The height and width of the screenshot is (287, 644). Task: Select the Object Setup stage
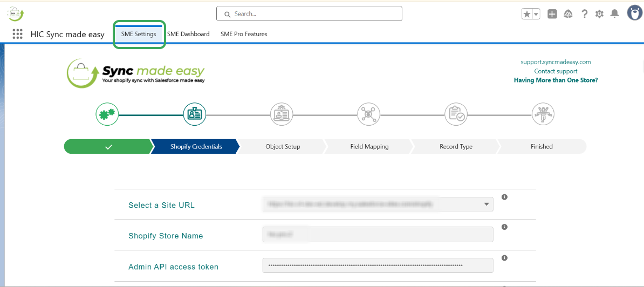(283, 147)
